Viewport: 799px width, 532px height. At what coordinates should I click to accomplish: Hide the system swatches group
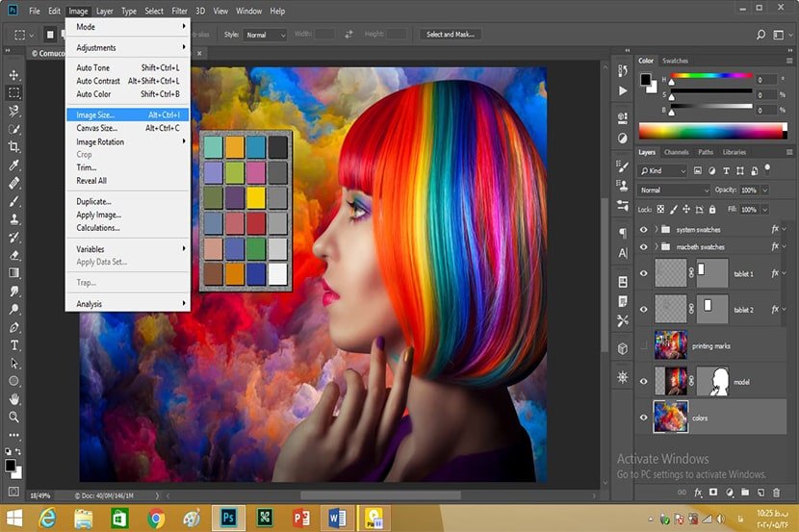[644, 230]
